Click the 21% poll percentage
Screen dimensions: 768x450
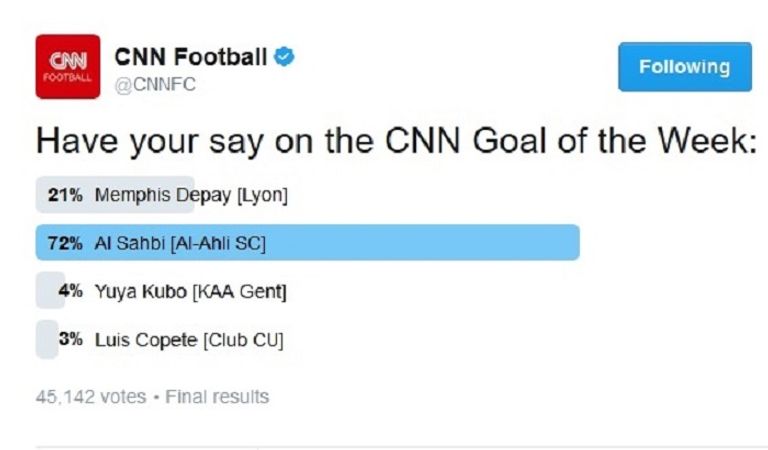(x=64, y=195)
